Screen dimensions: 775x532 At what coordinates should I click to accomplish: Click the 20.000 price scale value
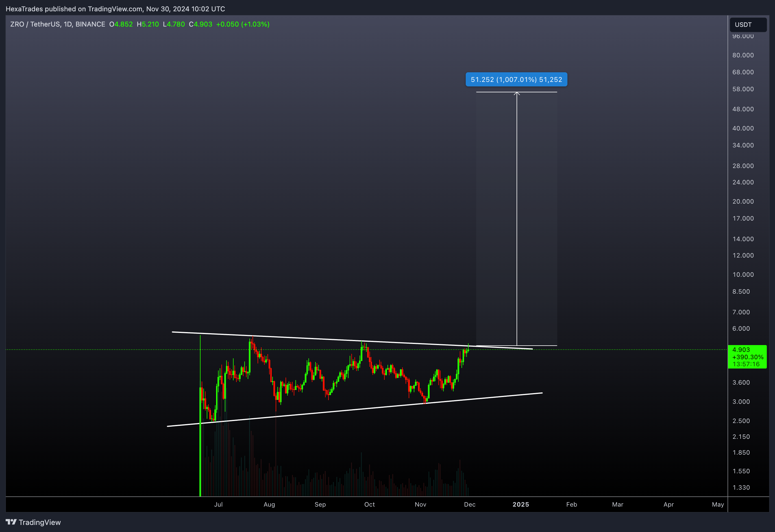tap(743, 201)
